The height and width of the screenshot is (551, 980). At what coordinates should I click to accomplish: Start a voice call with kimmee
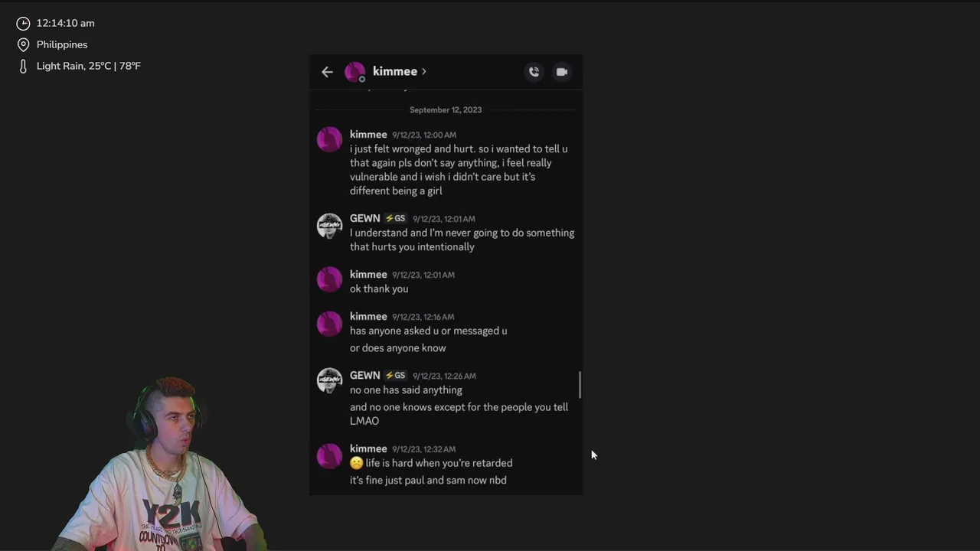tap(534, 72)
